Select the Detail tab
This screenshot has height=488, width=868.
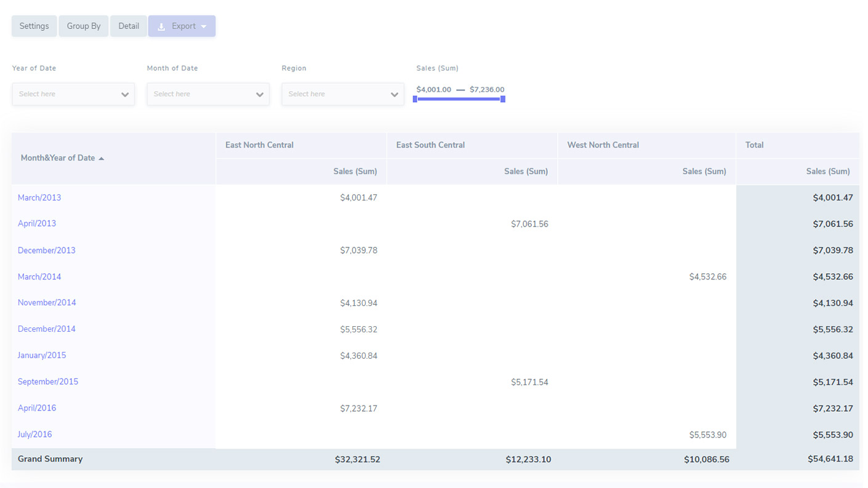(x=129, y=26)
